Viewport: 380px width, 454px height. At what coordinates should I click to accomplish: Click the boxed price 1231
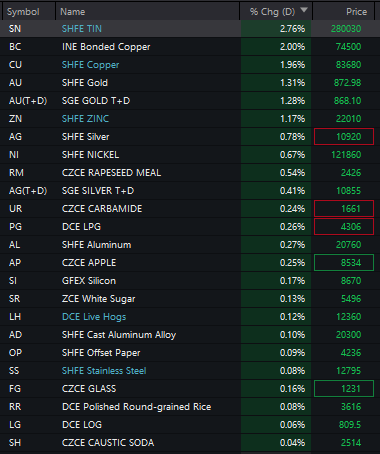coord(344,389)
